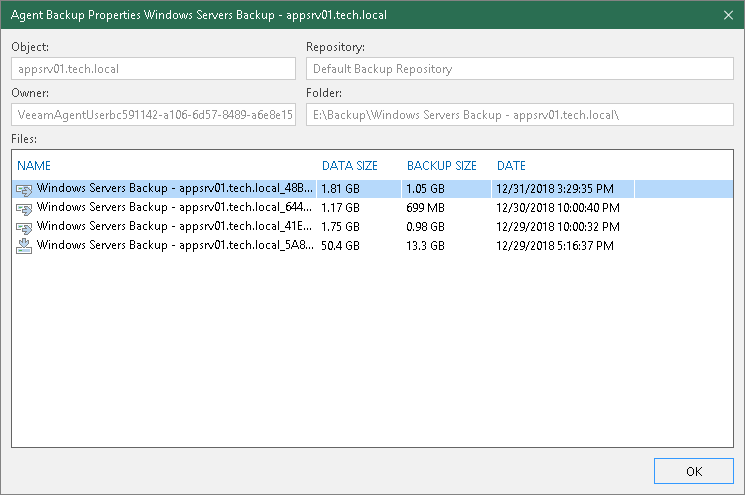Click the incremental backup icon for the 644 file
745x495 pixels.
[x=24, y=209]
